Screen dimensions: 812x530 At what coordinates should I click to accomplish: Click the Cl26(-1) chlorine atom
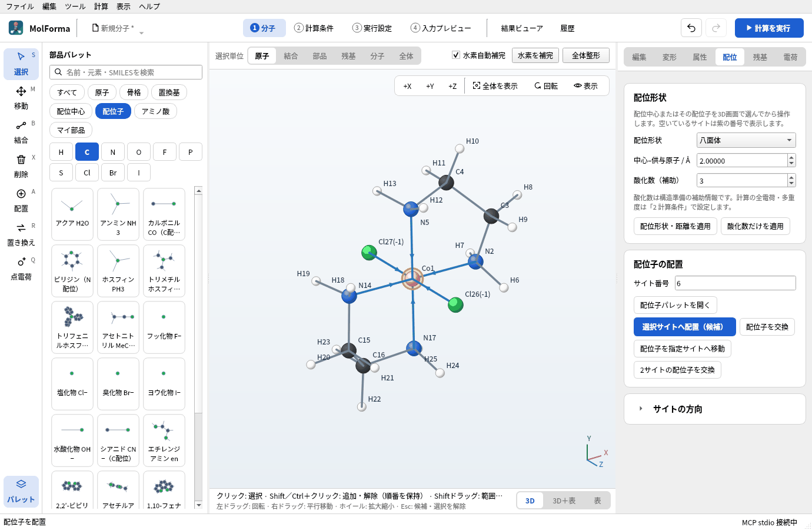pos(455,304)
